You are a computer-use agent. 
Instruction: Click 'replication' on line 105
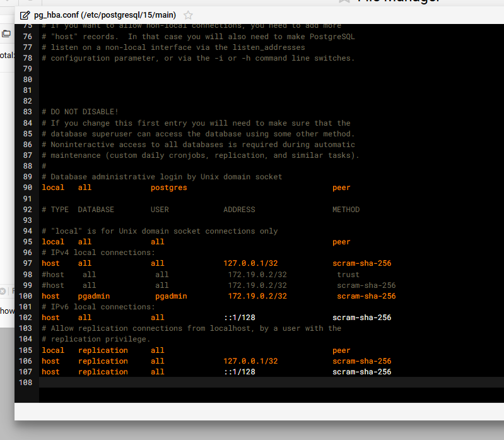point(103,350)
